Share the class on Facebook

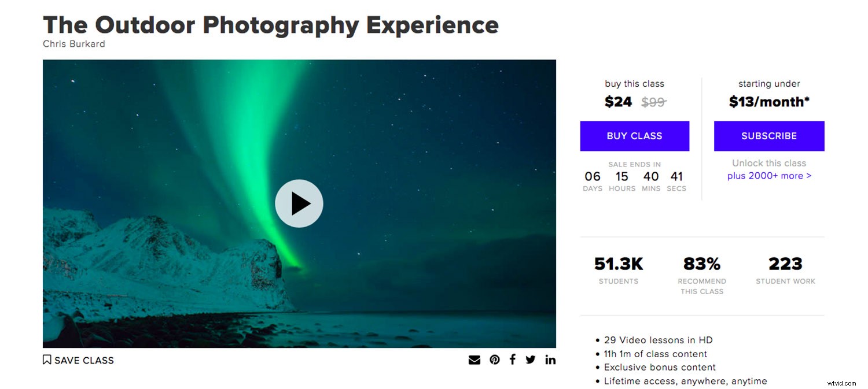(512, 359)
